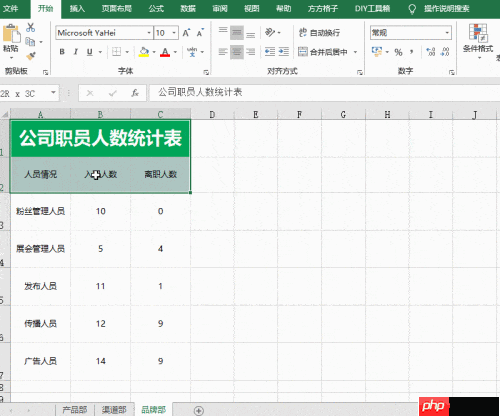Image resolution: width=500 pixels, height=416 pixels.
Task: Open the borders dropdown arrow
Action: pos(127,52)
